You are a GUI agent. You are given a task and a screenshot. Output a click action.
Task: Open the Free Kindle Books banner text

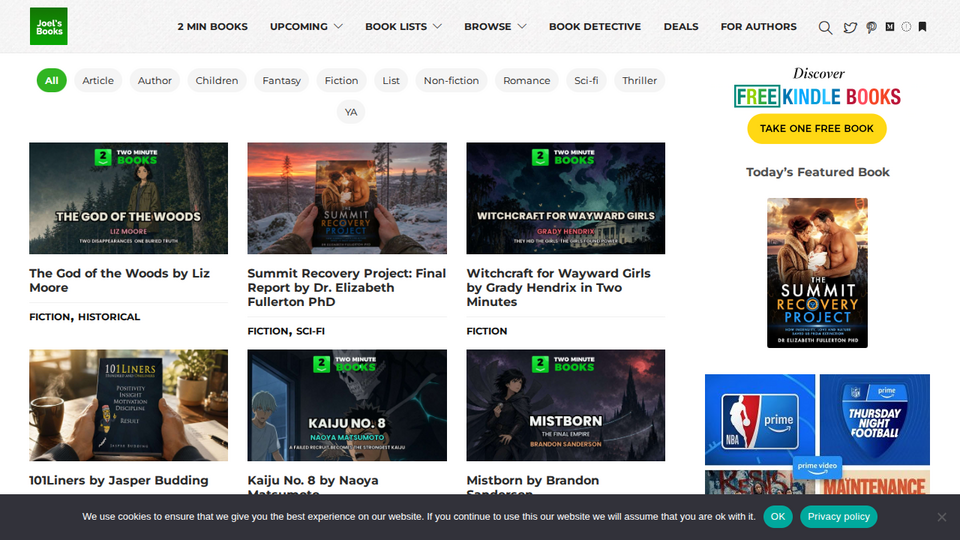coord(817,97)
